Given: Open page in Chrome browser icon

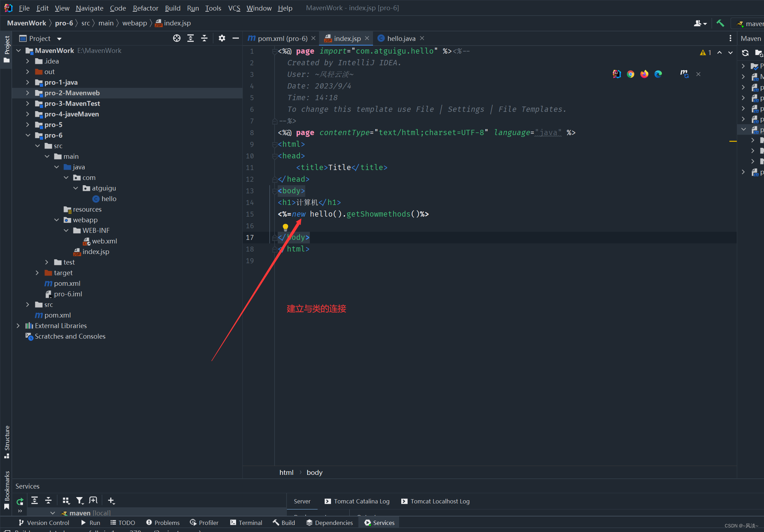Looking at the screenshot, I should point(630,74).
